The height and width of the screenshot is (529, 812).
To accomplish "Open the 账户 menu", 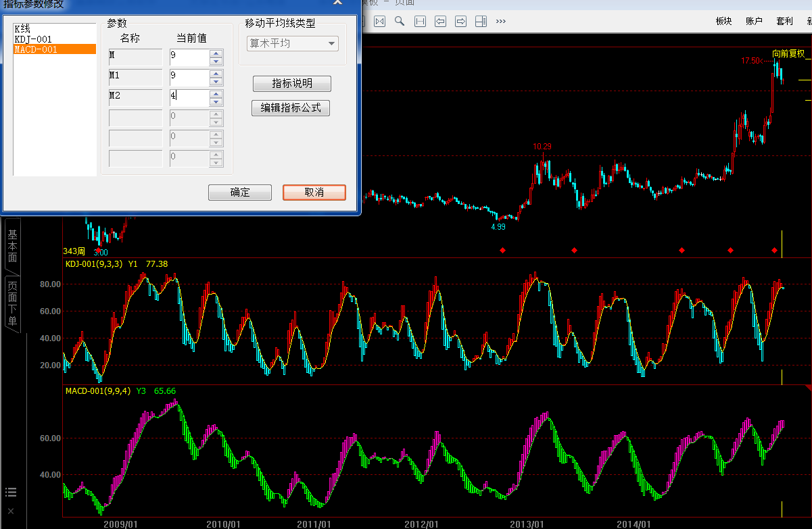I will (755, 22).
